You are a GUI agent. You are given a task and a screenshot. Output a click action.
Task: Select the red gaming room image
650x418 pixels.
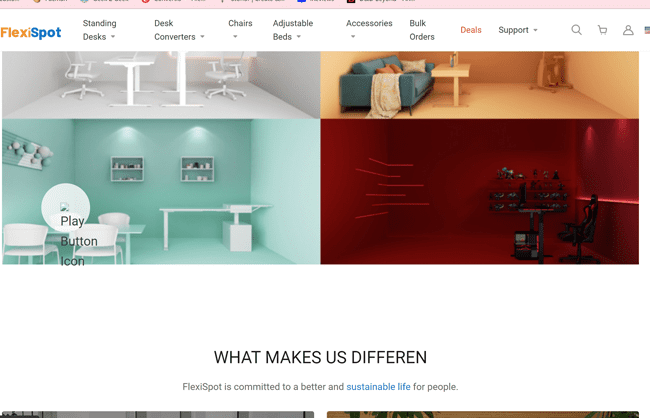pos(480,192)
